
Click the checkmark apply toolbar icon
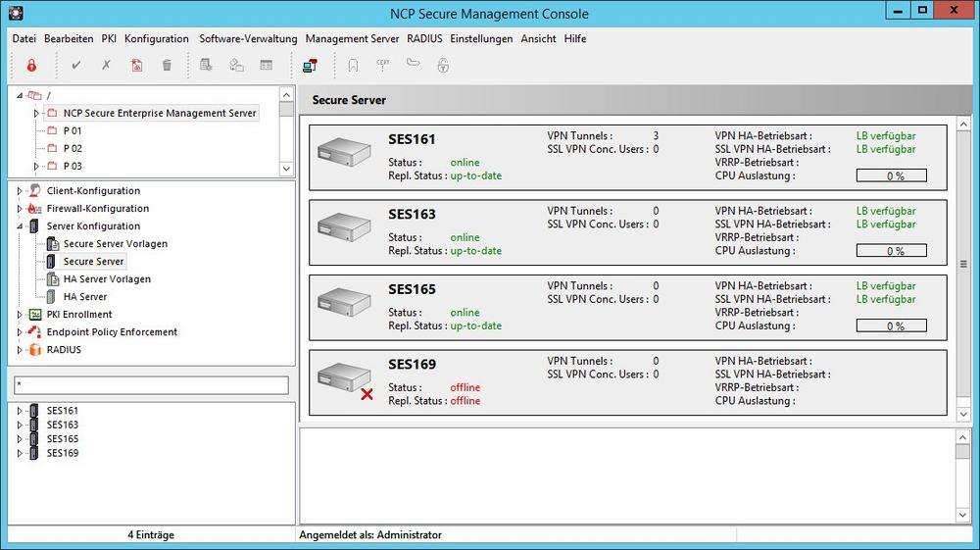[76, 66]
